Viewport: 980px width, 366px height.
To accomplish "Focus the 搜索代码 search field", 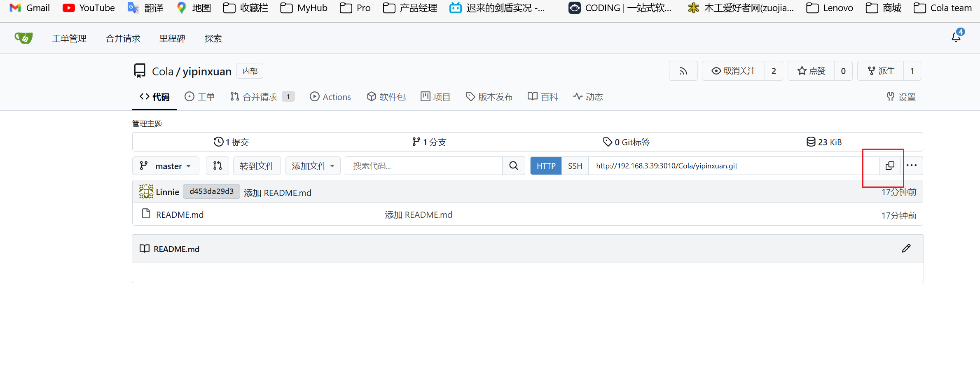I will (424, 166).
